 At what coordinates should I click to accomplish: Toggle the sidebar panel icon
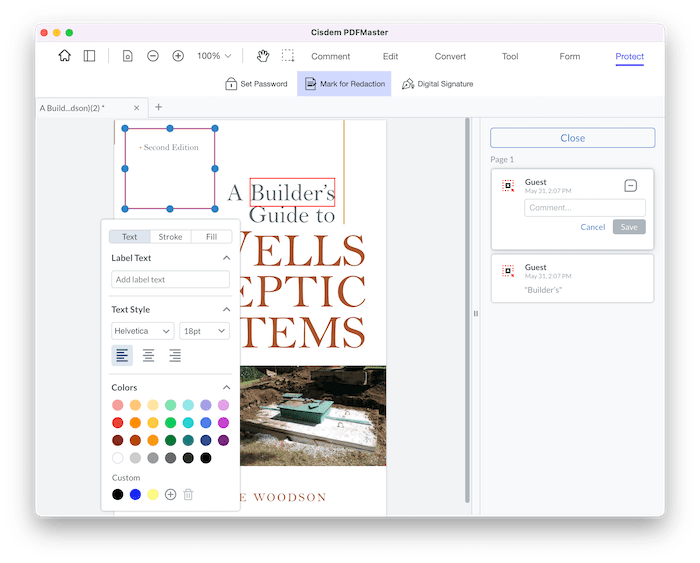pyautogui.click(x=89, y=56)
